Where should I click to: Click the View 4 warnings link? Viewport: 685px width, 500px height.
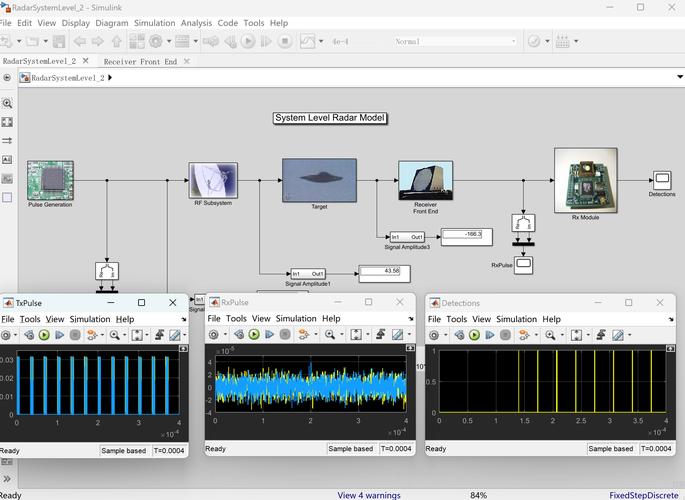click(x=369, y=495)
